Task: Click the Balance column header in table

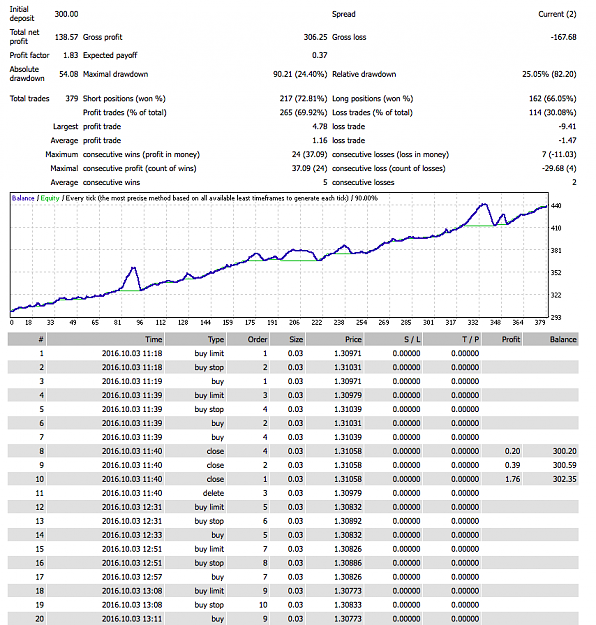Action: 551,339
